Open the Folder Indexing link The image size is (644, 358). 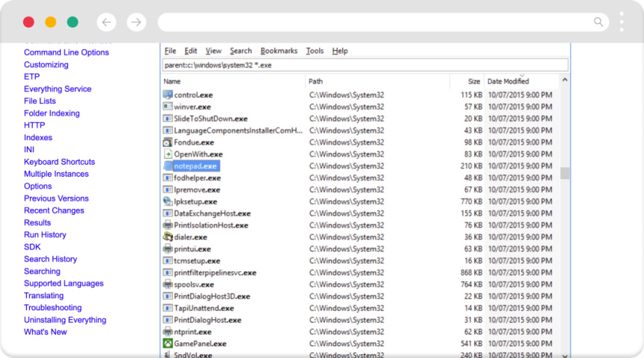(51, 113)
